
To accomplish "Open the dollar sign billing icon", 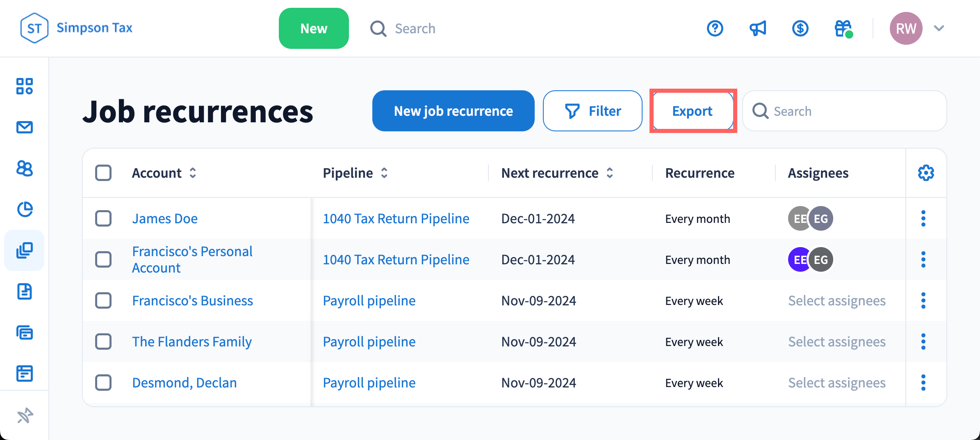I will [x=800, y=28].
